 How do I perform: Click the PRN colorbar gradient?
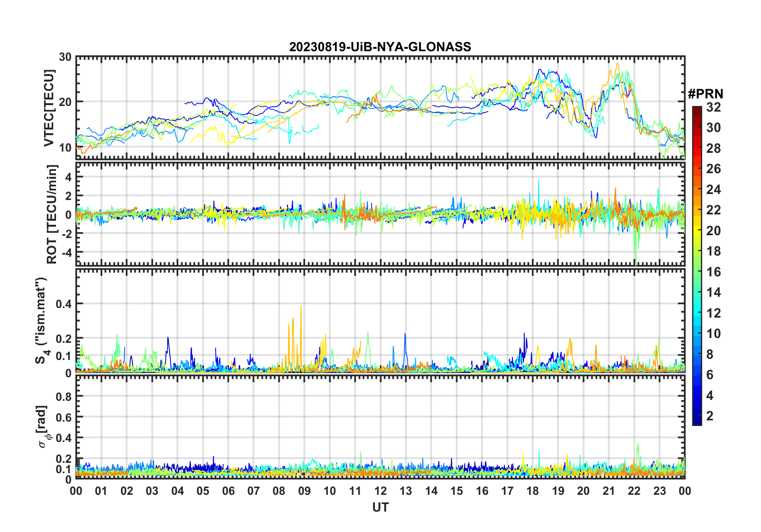(697, 266)
